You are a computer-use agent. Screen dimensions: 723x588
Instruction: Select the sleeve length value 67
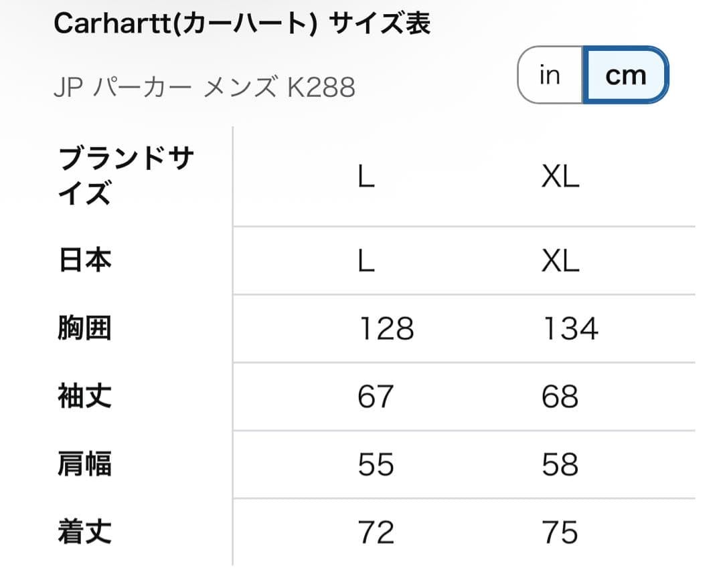click(376, 397)
